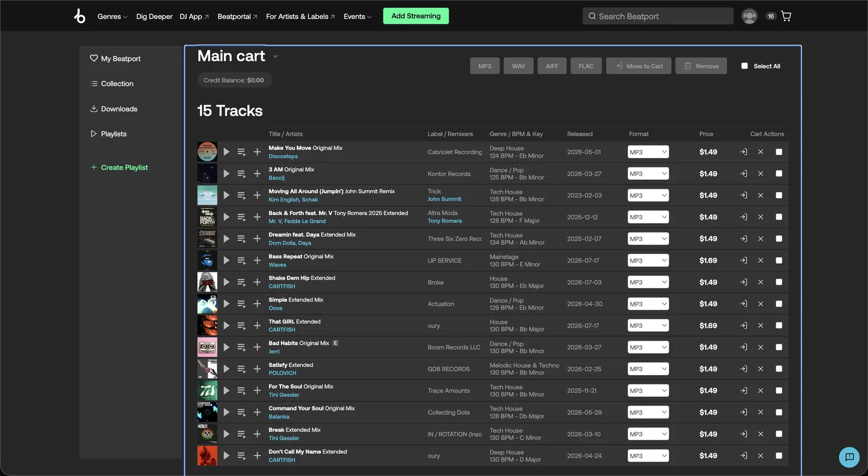Open DJ App navigation link
Screen dimensions: 868x476
click(x=194, y=16)
